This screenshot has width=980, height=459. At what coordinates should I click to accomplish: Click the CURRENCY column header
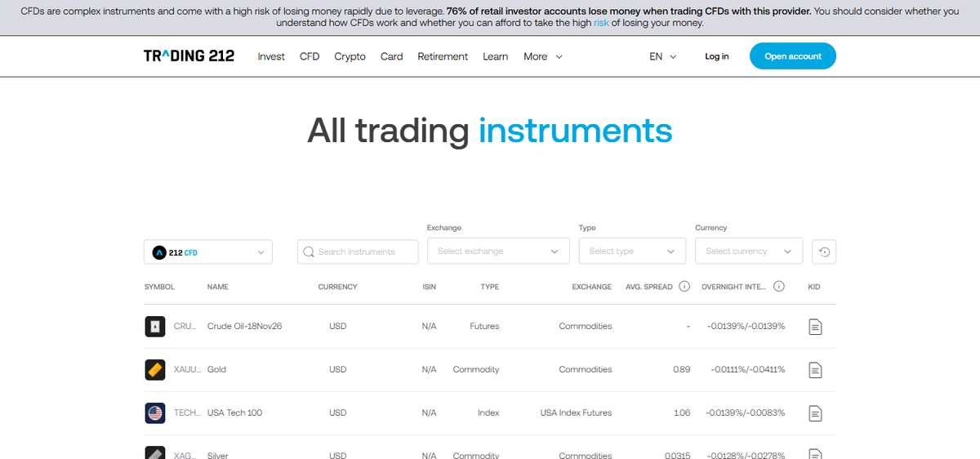coord(337,287)
